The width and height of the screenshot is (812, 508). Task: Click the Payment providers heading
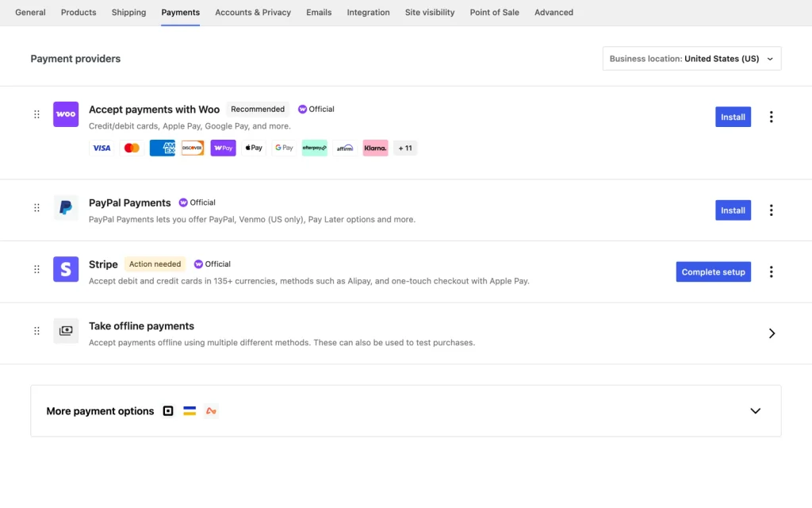point(75,59)
